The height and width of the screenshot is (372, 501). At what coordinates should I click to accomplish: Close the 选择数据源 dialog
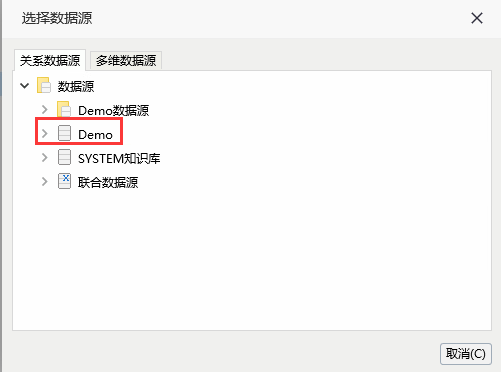[x=477, y=18]
